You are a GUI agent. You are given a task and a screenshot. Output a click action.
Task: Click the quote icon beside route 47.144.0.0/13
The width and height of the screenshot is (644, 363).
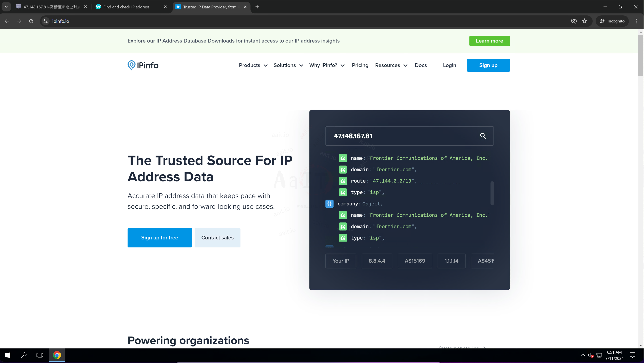[343, 181]
